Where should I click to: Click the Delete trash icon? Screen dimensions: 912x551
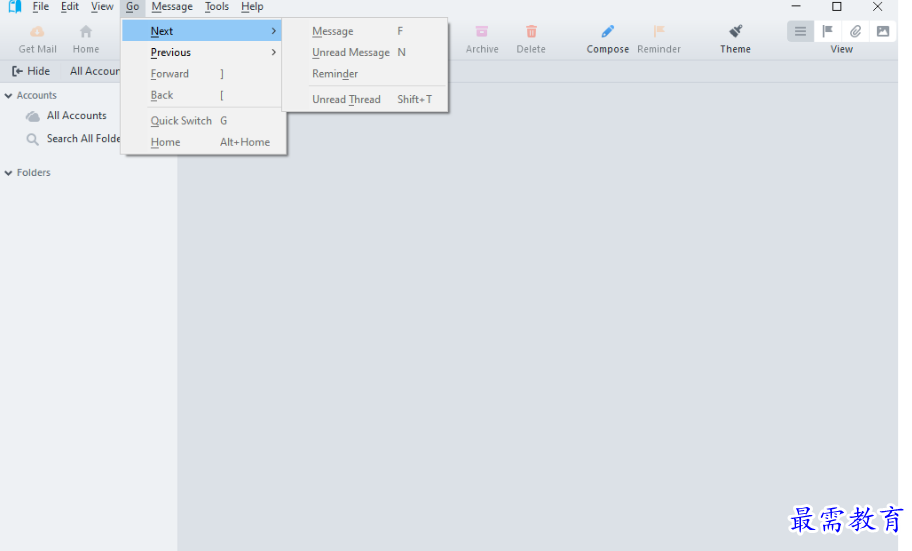tap(531, 31)
